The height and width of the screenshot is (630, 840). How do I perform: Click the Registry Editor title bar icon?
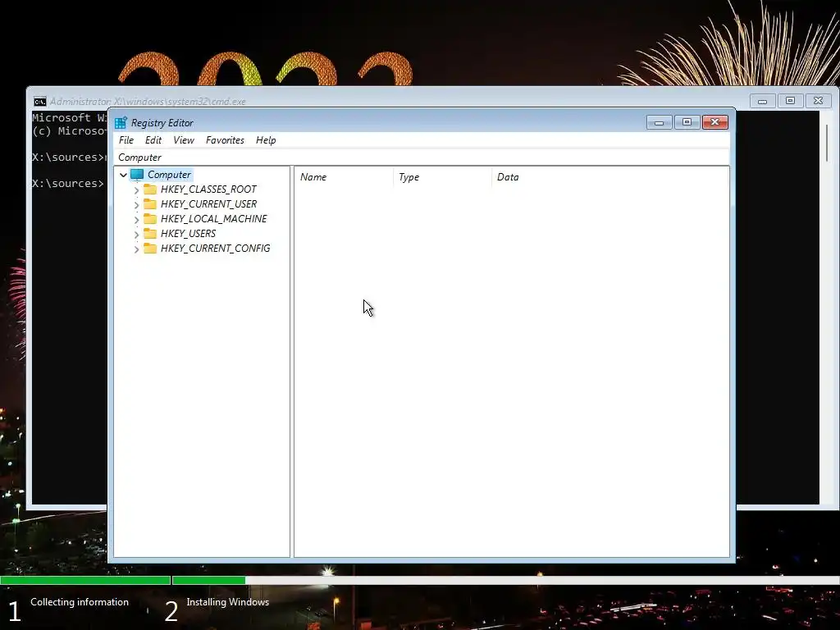(x=121, y=123)
